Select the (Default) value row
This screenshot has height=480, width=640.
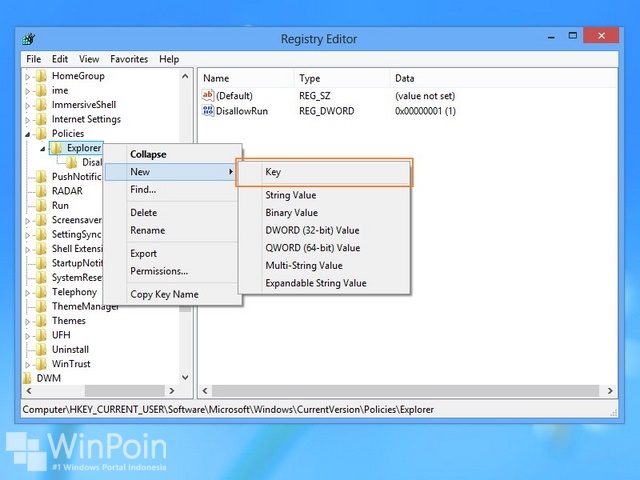click(329, 96)
